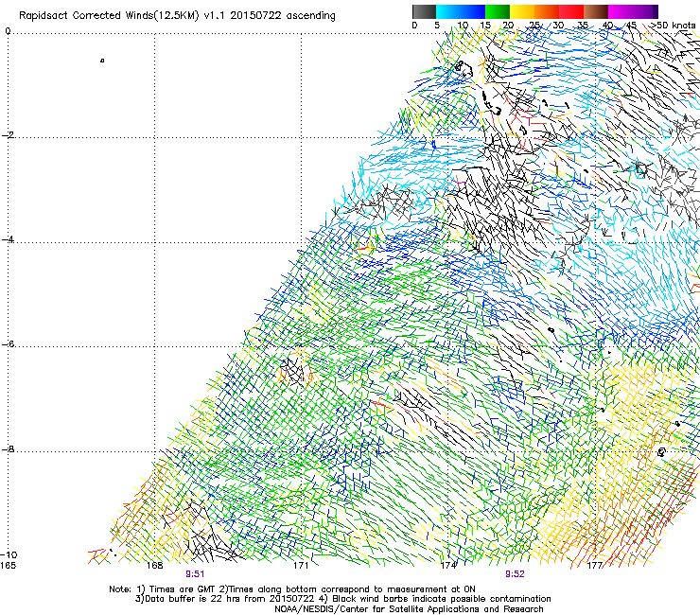The image size is (700, 615).
Task: Click the longitude label '171'
Action: point(301,566)
